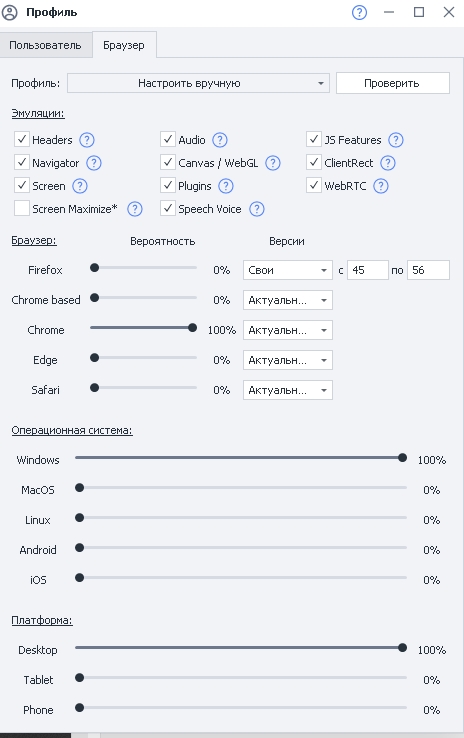464x738 pixels.
Task: Select the Браузер tab
Action: 124,45
